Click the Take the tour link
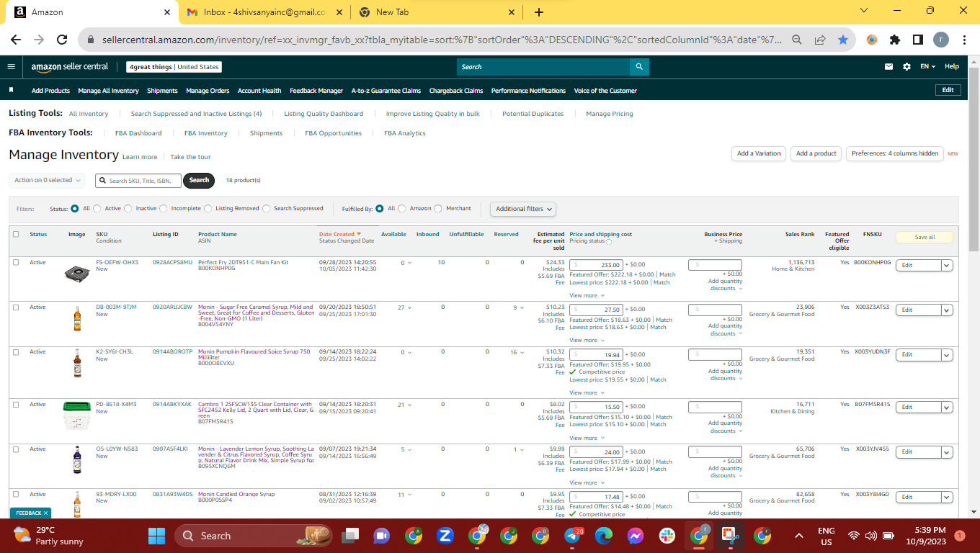The height and width of the screenshot is (553, 980). pyautogui.click(x=191, y=157)
